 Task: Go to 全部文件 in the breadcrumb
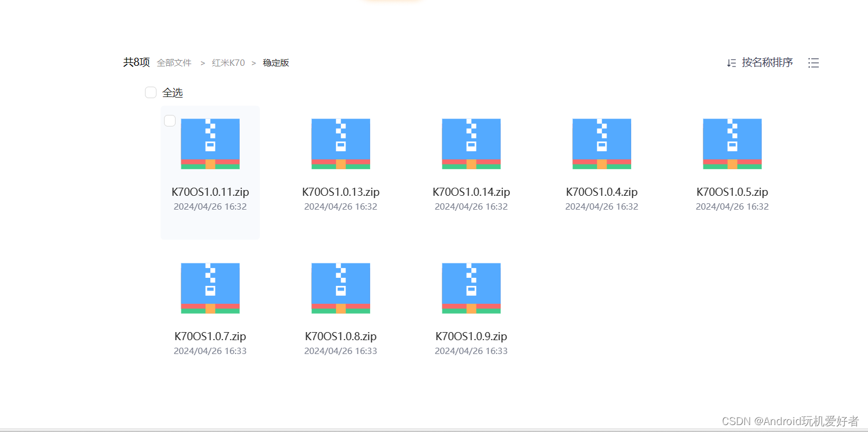point(174,63)
